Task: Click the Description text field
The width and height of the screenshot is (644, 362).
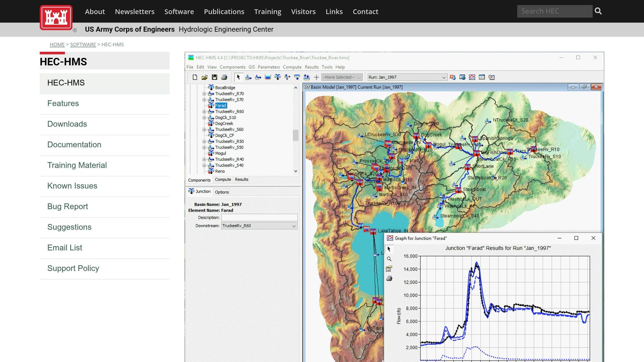Action: coord(259,217)
